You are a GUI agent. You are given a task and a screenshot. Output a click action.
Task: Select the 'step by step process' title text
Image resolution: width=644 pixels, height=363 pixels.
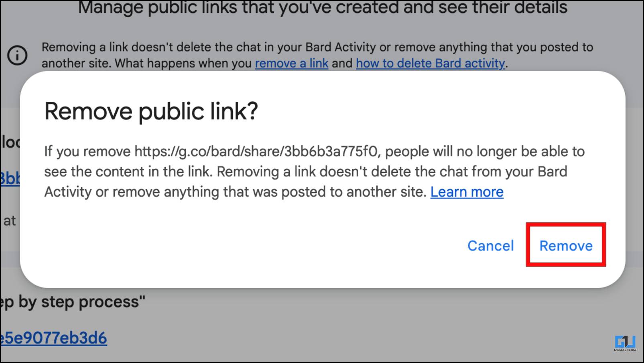coord(73,302)
